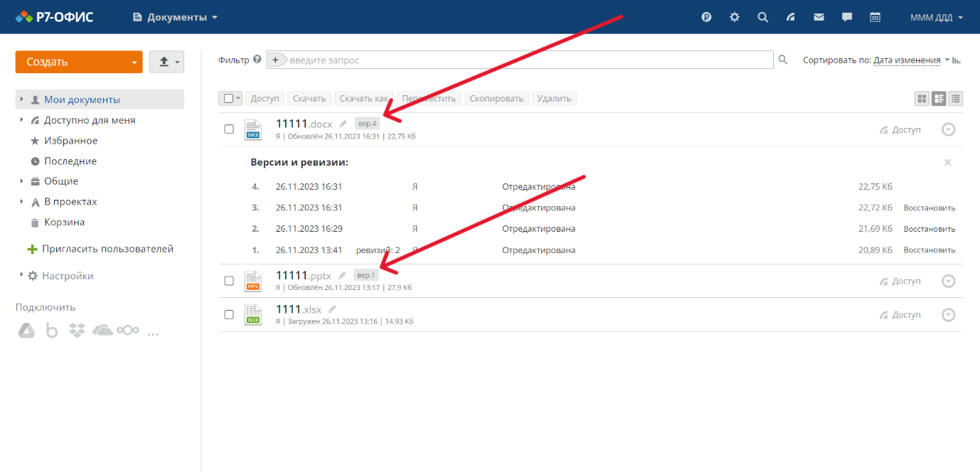This screenshot has height=472, width=980.
Task: Tick the checkbox for 11111.pptx
Action: point(229,281)
